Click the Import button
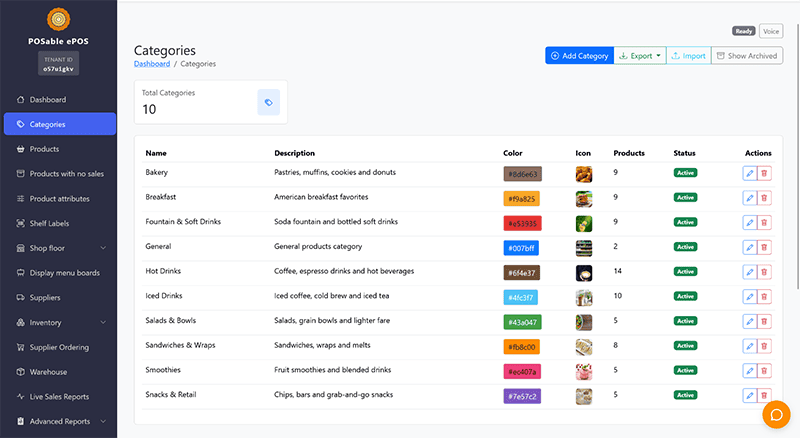800x438 pixels. (x=688, y=56)
